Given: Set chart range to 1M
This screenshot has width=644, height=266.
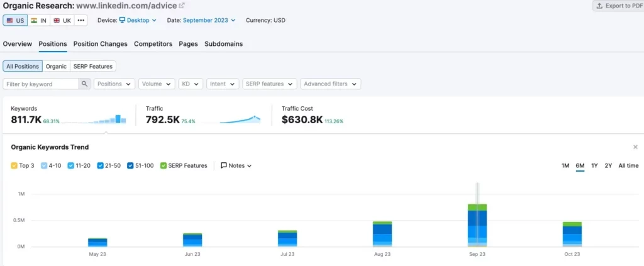Looking at the screenshot, I should 565,166.
